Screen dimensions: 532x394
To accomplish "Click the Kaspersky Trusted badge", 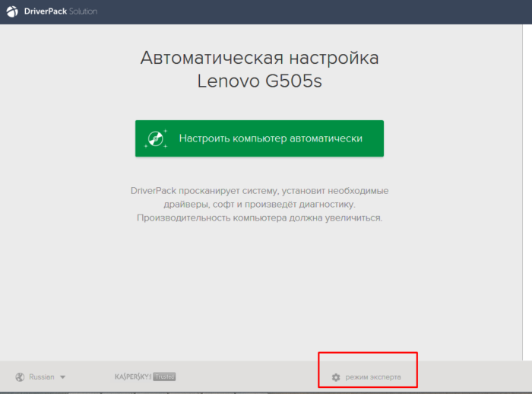I will [145, 377].
